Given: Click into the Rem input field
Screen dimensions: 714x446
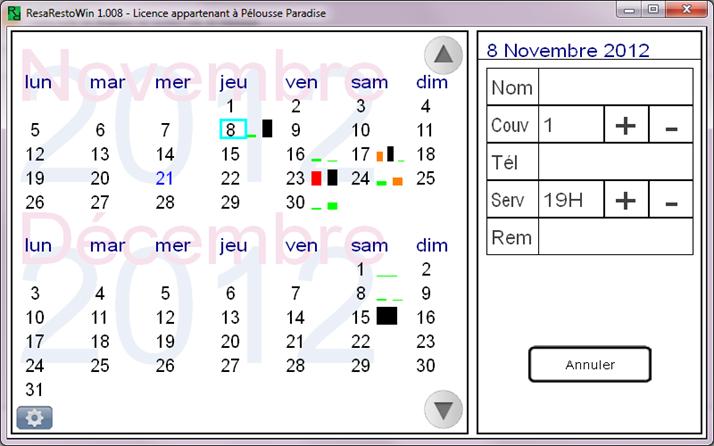Looking at the screenshot, I should 616,236.
